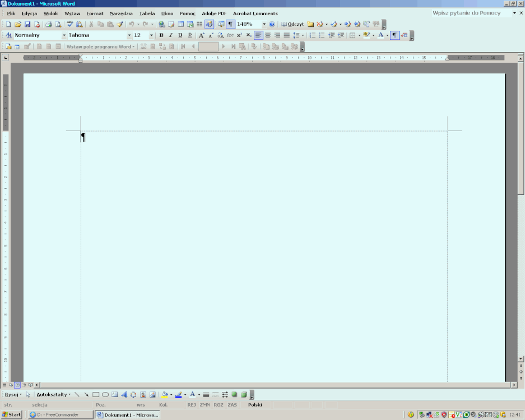The image size is (525, 420).
Task: Click the Windows Start button
Action: (x=11, y=414)
